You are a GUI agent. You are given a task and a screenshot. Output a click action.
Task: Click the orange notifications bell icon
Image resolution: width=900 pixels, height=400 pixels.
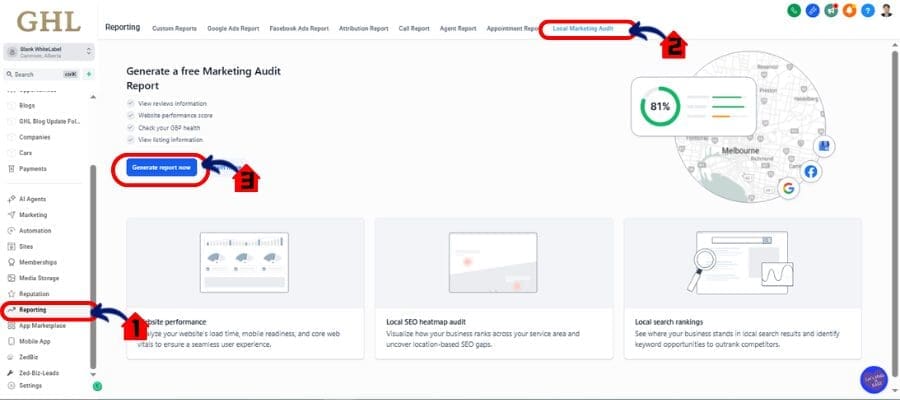[x=849, y=10]
